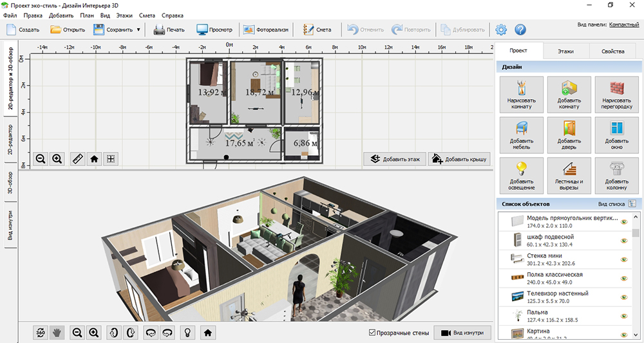Open the Компактный panel view selector
Screen dimensions: 644x343
click(x=624, y=24)
